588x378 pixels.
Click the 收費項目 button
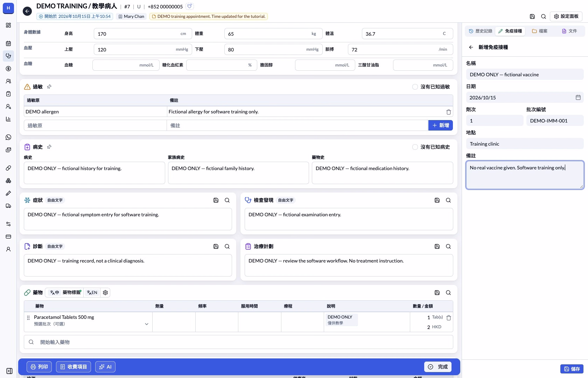(73, 367)
